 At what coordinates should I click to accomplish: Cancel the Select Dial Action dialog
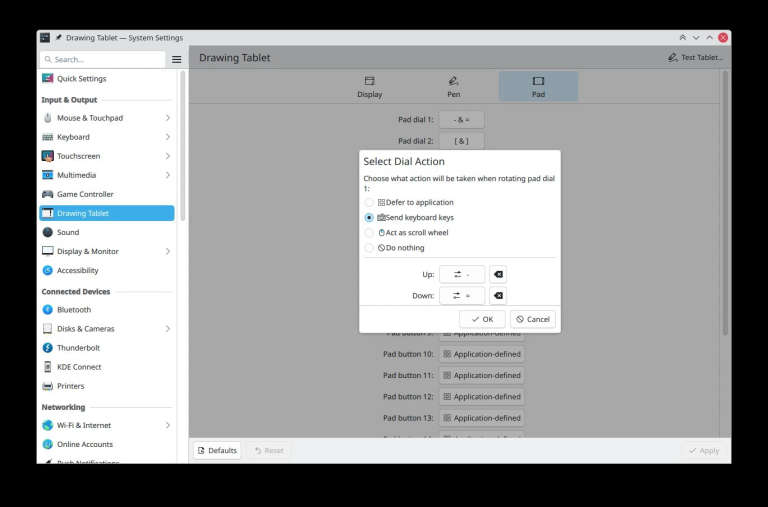[533, 319]
